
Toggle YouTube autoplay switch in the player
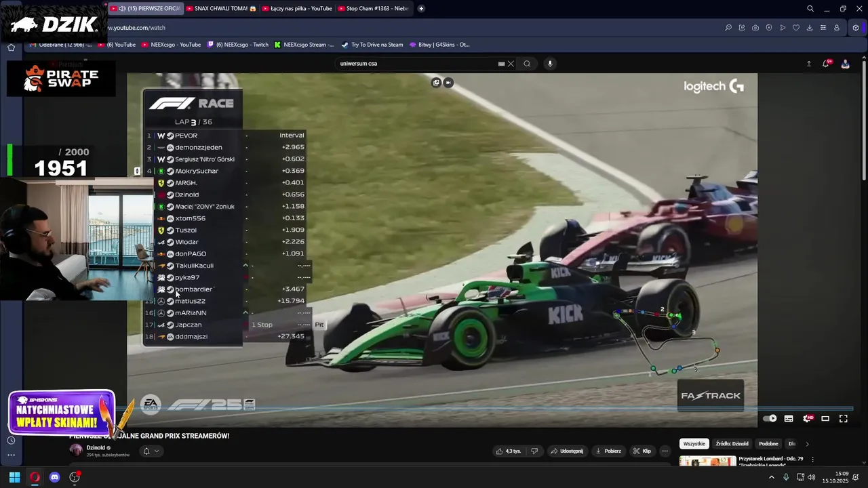770,418
